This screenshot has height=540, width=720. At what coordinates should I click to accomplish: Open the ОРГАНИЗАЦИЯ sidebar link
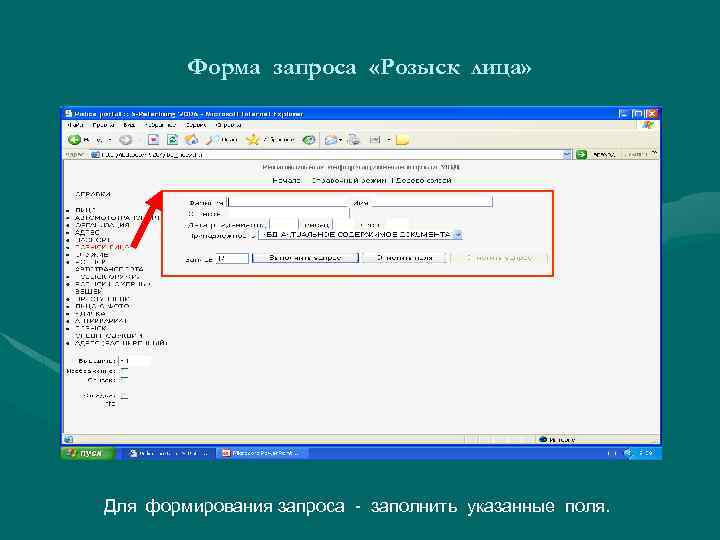(x=102, y=225)
